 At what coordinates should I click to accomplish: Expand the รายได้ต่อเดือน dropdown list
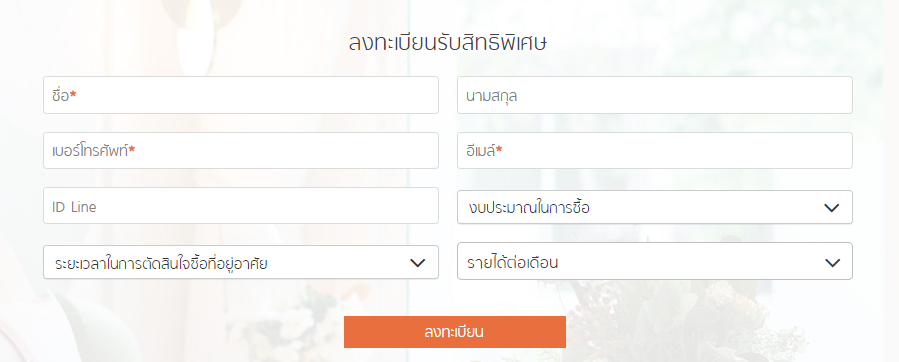655,261
